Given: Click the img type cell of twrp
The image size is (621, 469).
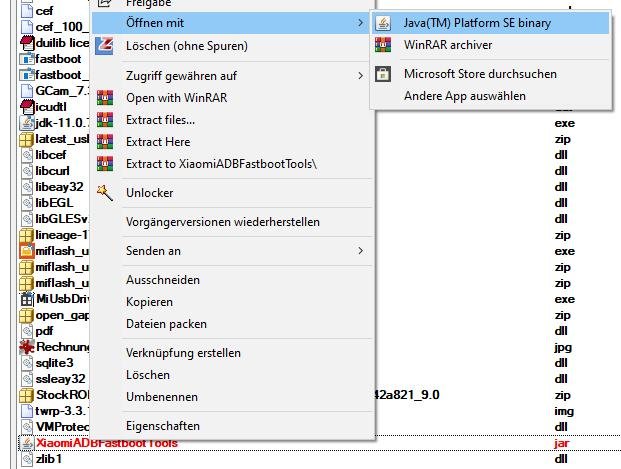Looking at the screenshot, I should (x=564, y=411).
